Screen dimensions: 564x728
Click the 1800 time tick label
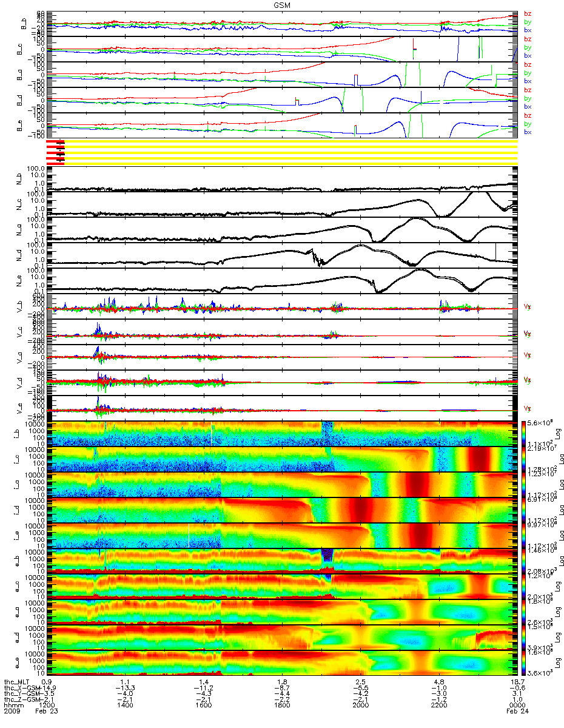click(282, 706)
